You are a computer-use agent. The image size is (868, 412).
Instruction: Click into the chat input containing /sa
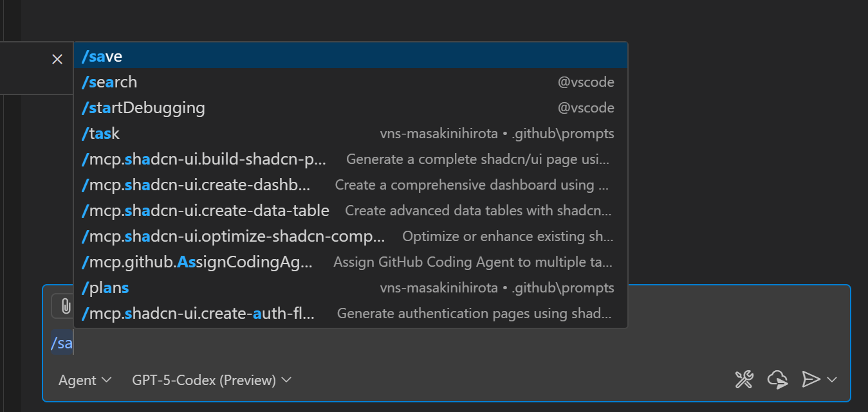coord(446,343)
